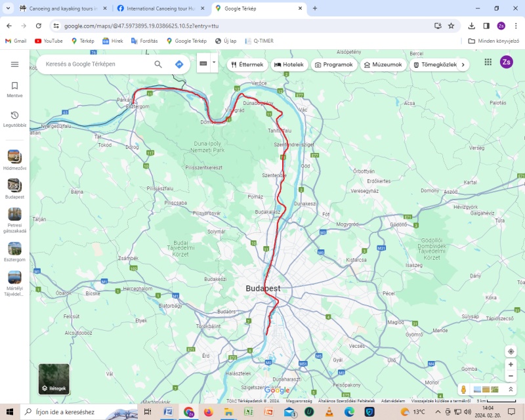The image size is (525, 420).
Task: Filter map by Programok
Action: [x=334, y=65]
